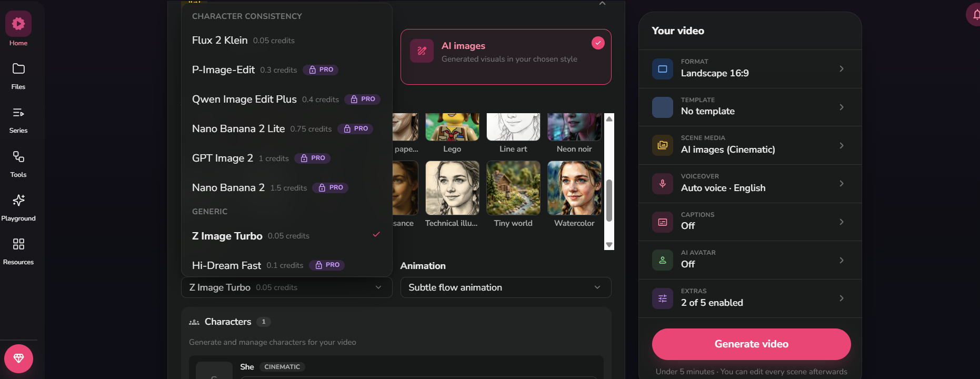Click the Generate video button
The height and width of the screenshot is (379, 980).
point(751,344)
